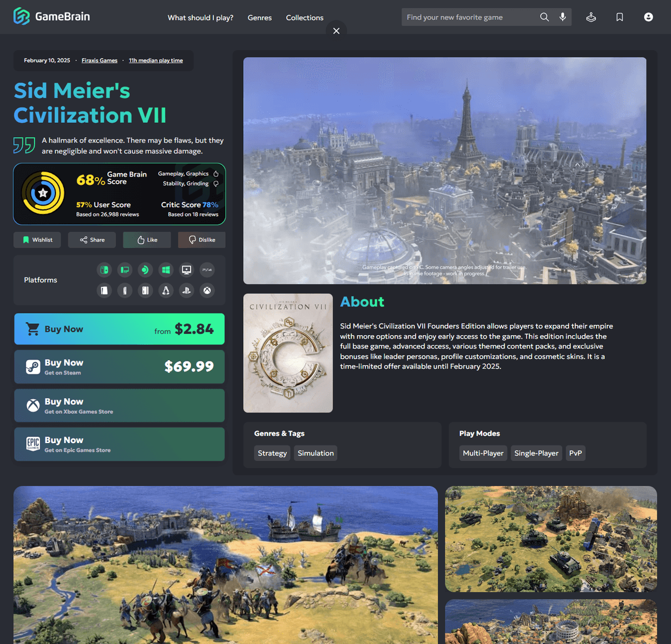Viewport: 671px width, 644px height.
Task: Click the Windows platform icon
Action: point(166,270)
